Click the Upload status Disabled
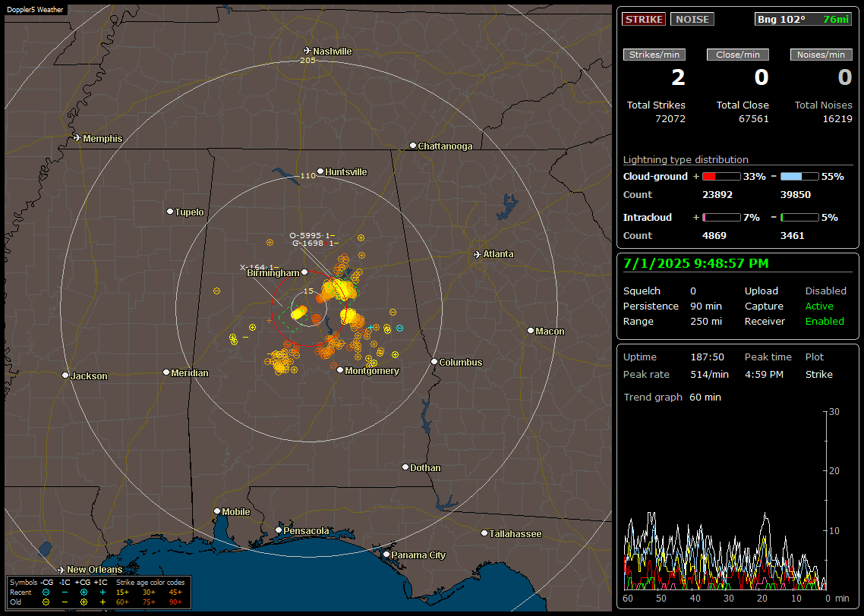The image size is (864, 616). pos(825,291)
